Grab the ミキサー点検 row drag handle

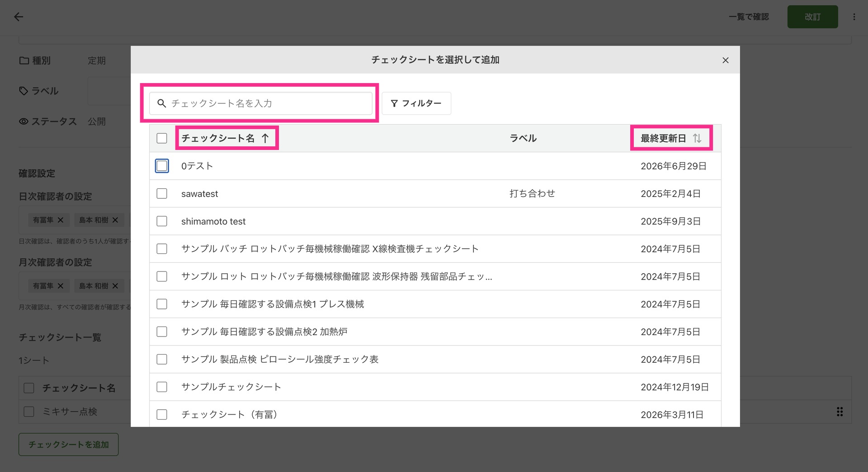coord(840,411)
